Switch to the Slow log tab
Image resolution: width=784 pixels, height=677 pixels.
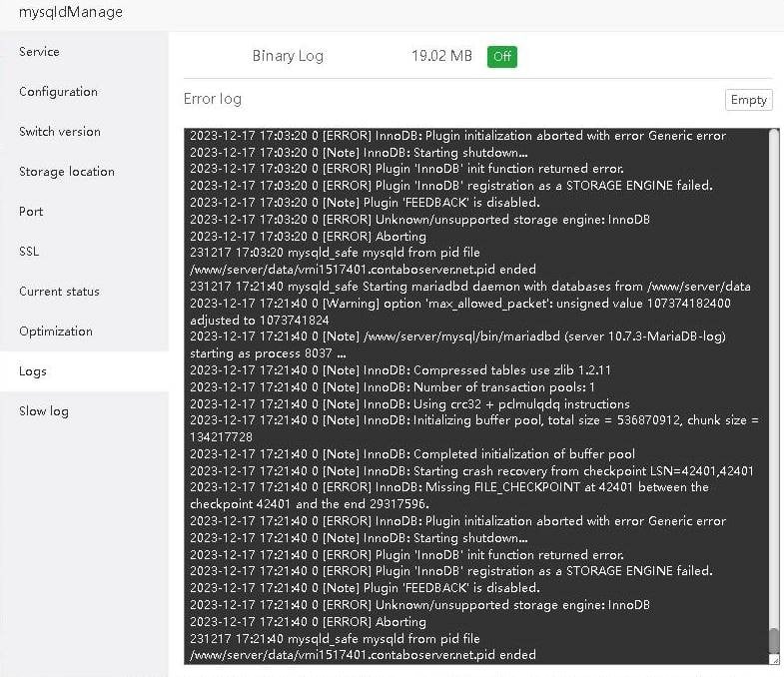point(44,411)
